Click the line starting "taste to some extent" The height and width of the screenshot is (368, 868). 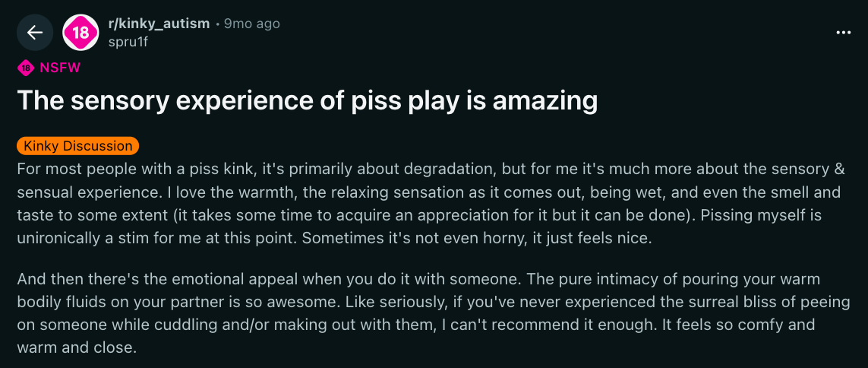pos(419,214)
